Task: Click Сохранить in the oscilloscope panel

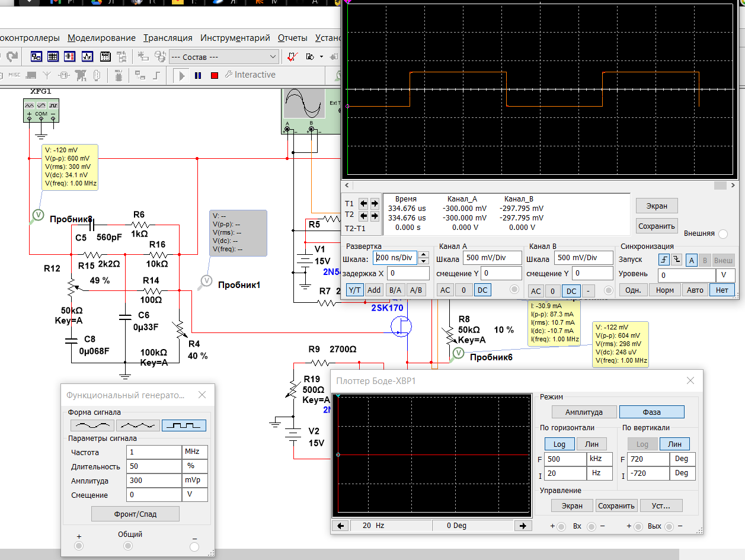Action: click(657, 226)
